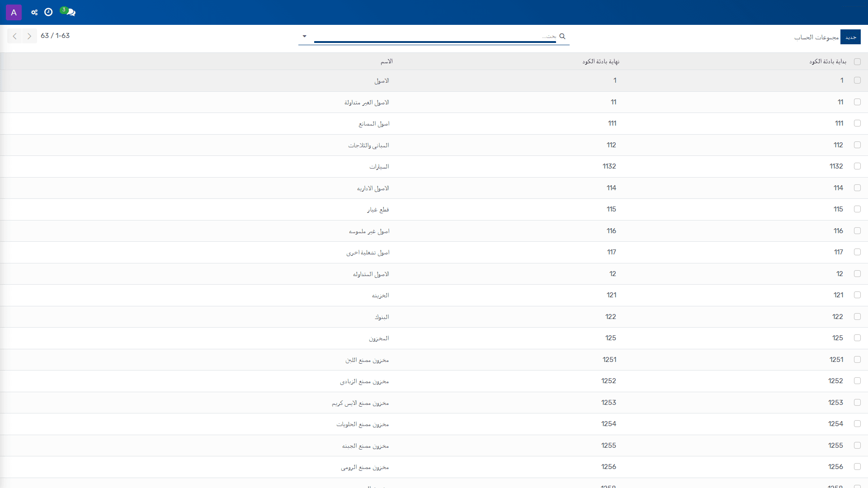Check the row with code 117
The height and width of the screenshot is (488, 868).
coord(857,252)
